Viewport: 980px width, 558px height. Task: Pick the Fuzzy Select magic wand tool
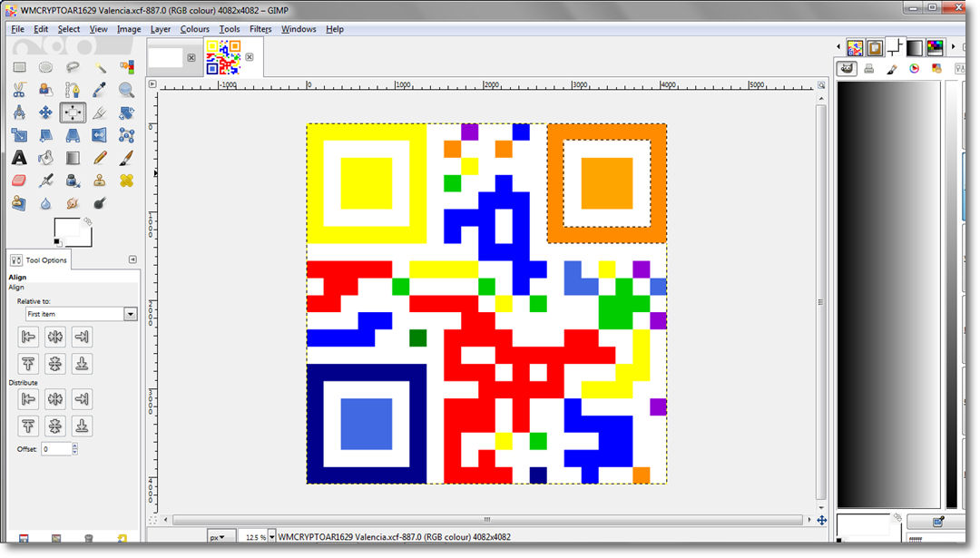100,67
